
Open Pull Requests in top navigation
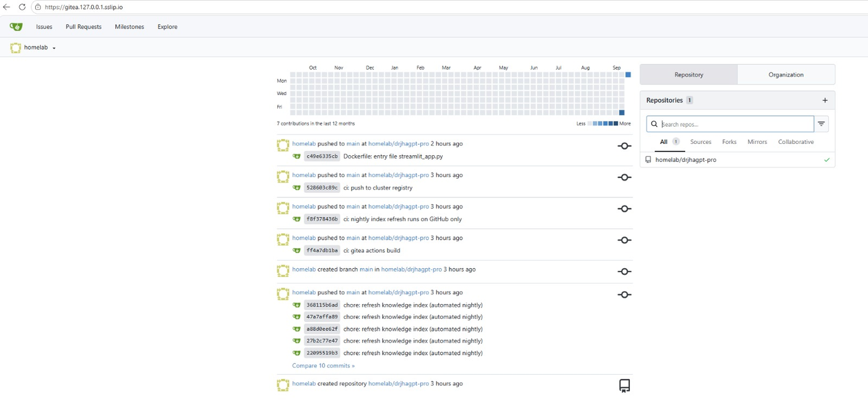pos(84,27)
